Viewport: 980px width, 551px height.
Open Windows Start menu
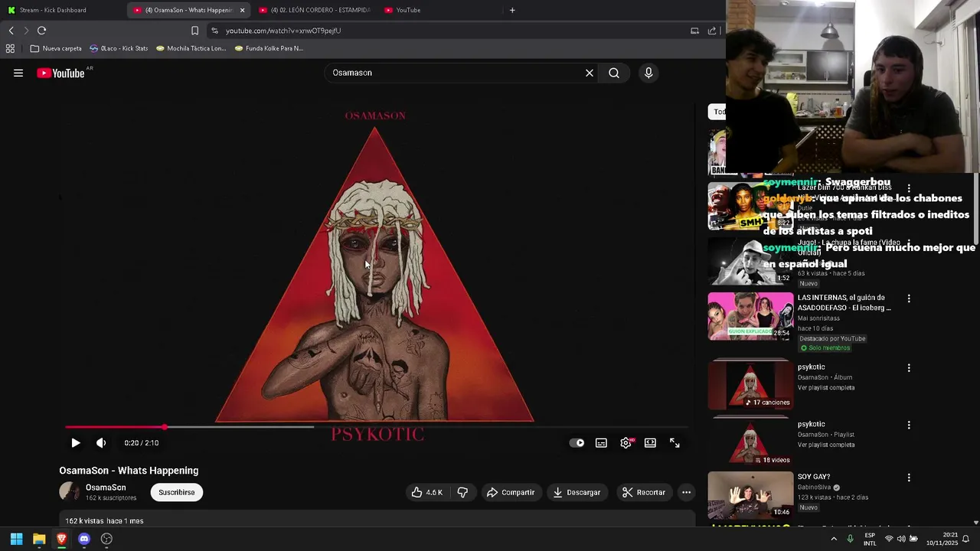[x=16, y=539]
